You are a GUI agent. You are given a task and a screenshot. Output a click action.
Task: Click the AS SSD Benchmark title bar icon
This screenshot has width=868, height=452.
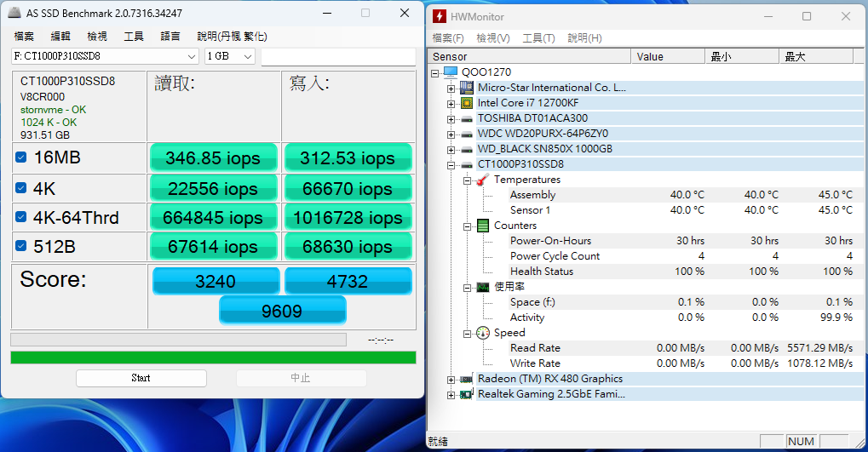pyautogui.click(x=15, y=13)
